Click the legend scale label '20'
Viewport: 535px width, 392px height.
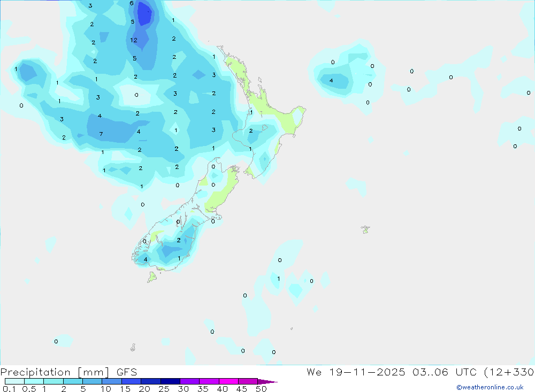coord(144,389)
